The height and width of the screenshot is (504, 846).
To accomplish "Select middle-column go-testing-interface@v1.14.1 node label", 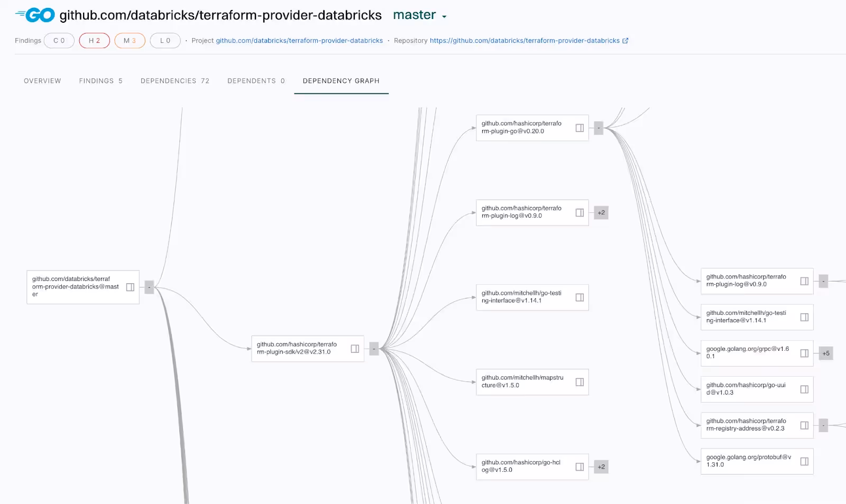I will click(521, 297).
